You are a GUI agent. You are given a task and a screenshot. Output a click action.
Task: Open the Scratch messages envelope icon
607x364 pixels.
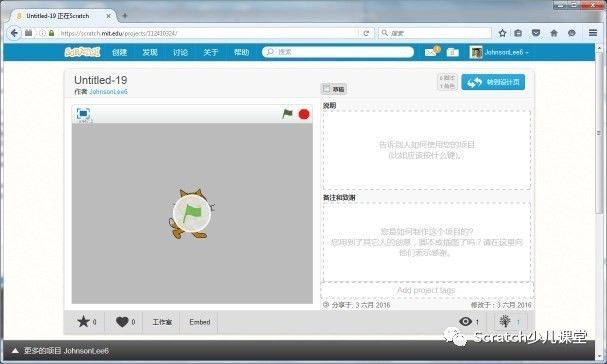(431, 52)
